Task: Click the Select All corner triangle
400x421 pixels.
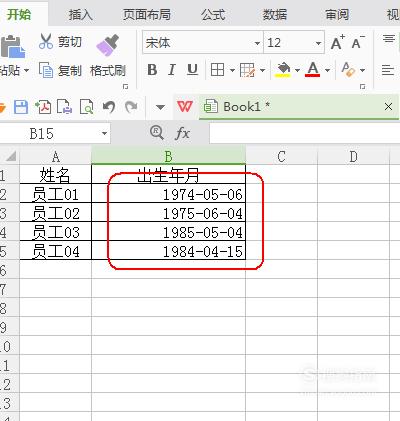Action: pos(11,156)
